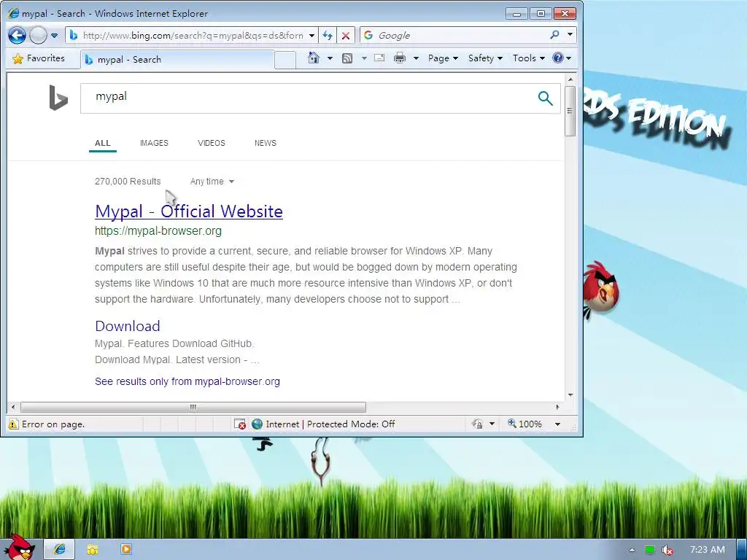Click the pop-up blocked status icon
The image size is (747, 560).
[240, 424]
